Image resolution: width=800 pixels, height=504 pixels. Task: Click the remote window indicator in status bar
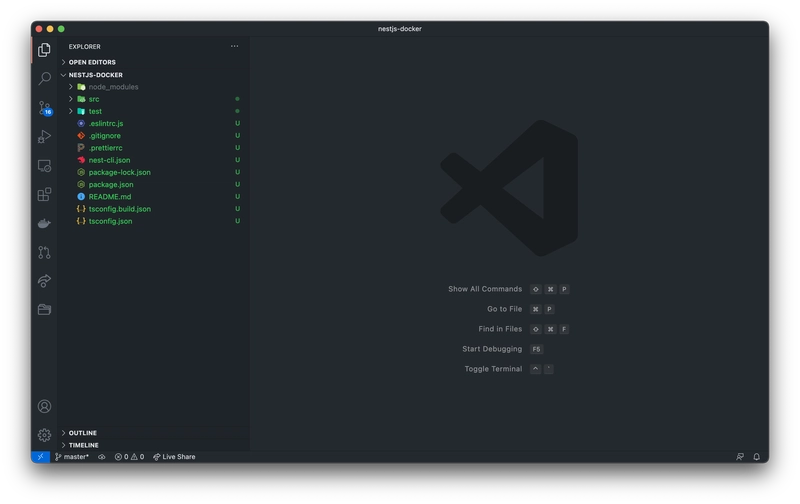40,457
